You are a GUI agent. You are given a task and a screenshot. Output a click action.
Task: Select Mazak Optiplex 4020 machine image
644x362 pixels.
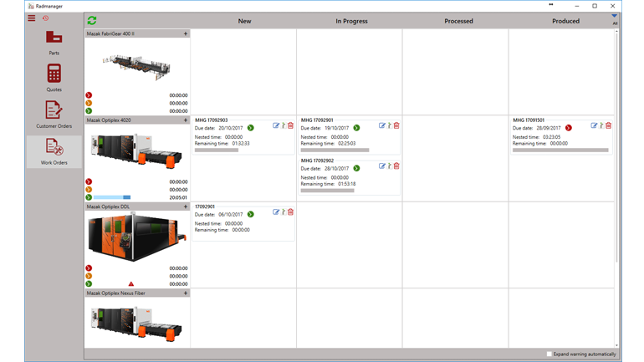(x=136, y=150)
